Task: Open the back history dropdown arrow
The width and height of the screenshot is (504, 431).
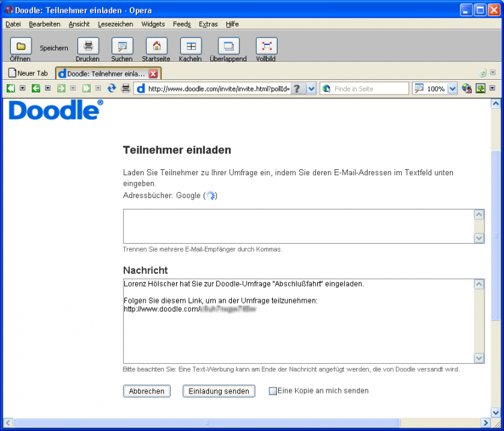Action: pyautogui.click(x=48, y=88)
